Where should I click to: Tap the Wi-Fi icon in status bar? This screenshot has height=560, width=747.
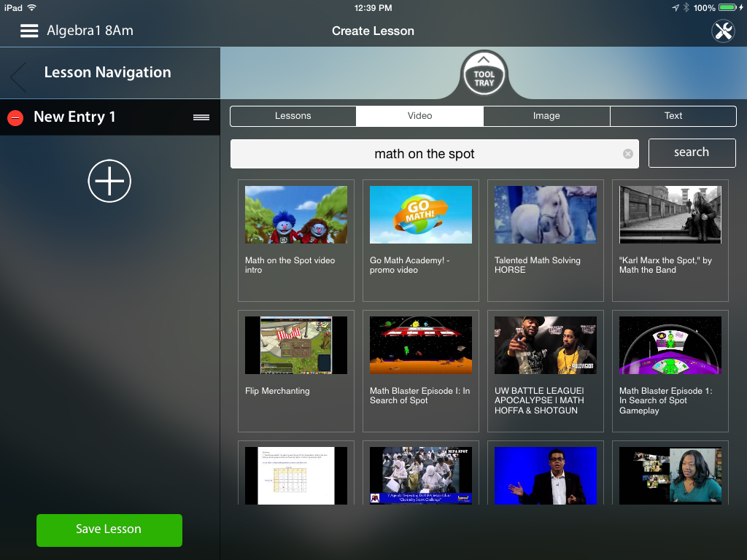coord(32,7)
